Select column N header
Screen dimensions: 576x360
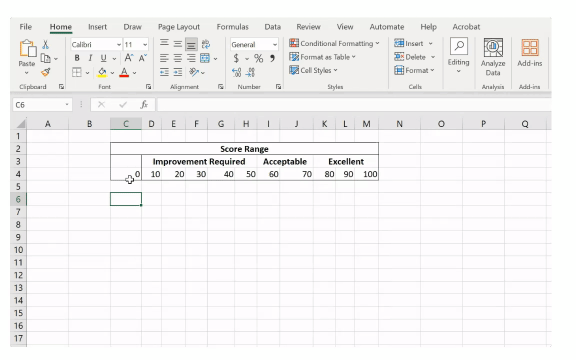[x=399, y=124]
